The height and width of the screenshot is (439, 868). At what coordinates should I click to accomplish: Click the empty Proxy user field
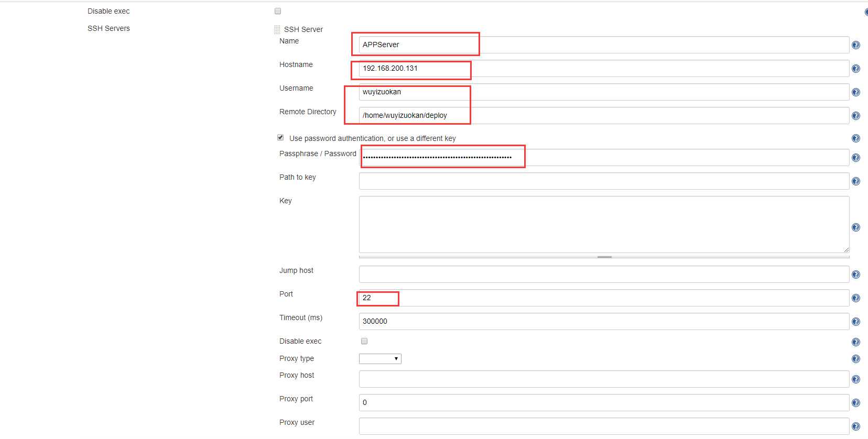(x=604, y=426)
